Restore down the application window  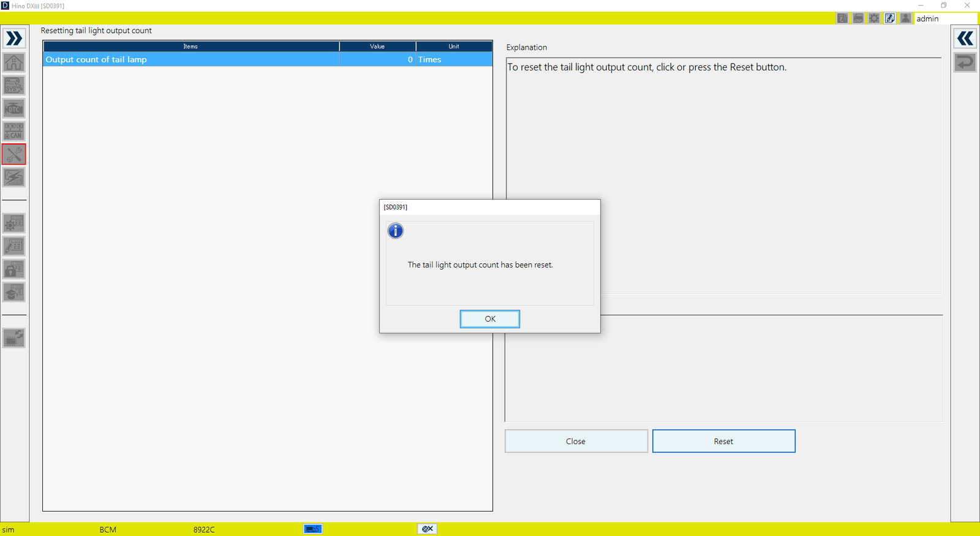944,6
